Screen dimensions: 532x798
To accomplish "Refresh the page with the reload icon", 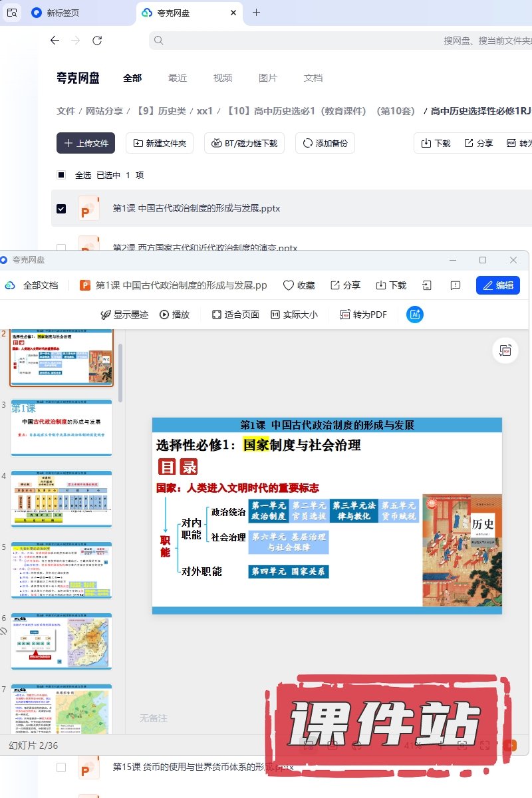I will (x=97, y=41).
